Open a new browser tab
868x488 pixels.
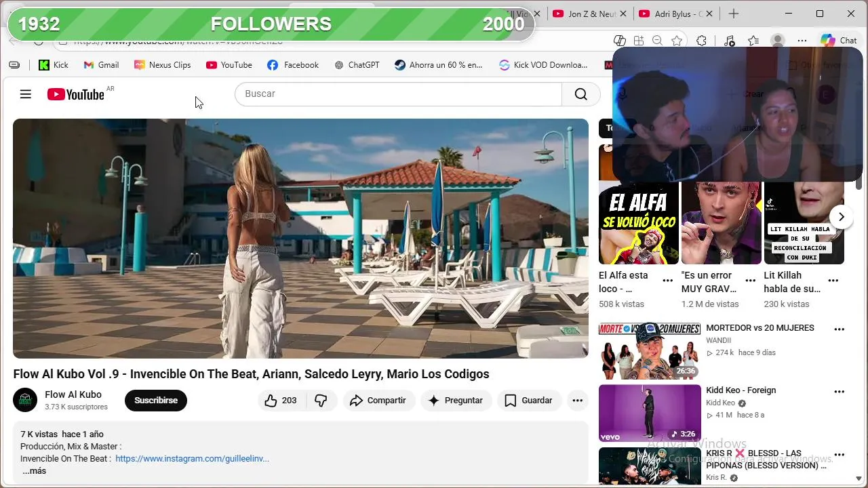coord(734,14)
